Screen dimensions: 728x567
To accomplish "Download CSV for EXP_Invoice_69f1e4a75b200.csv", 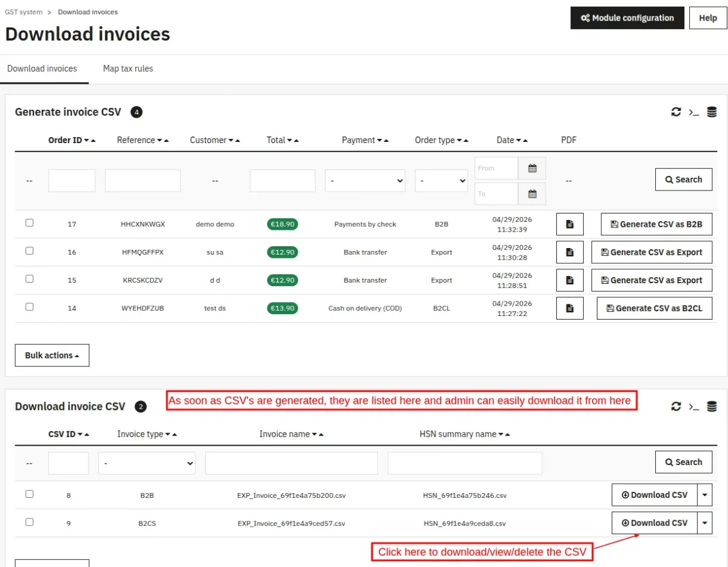I will click(655, 495).
